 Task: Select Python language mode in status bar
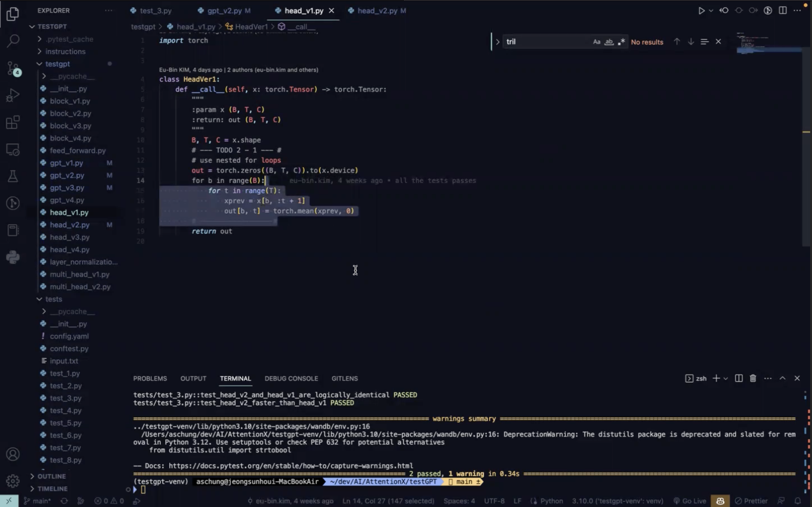pos(552,501)
